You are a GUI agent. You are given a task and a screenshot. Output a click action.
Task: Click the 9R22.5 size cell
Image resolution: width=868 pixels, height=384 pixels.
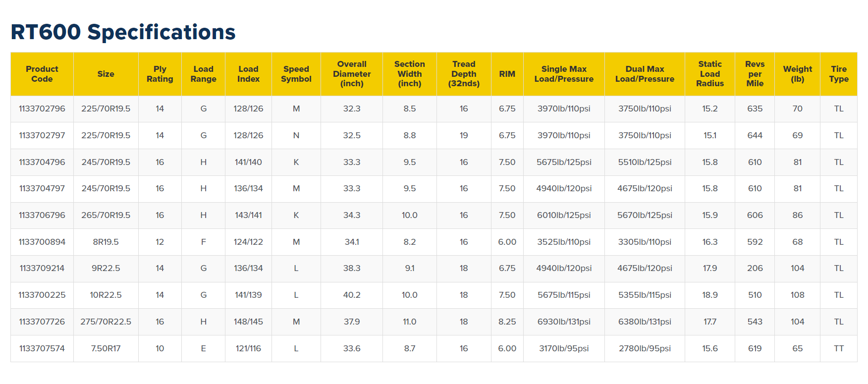(106, 268)
